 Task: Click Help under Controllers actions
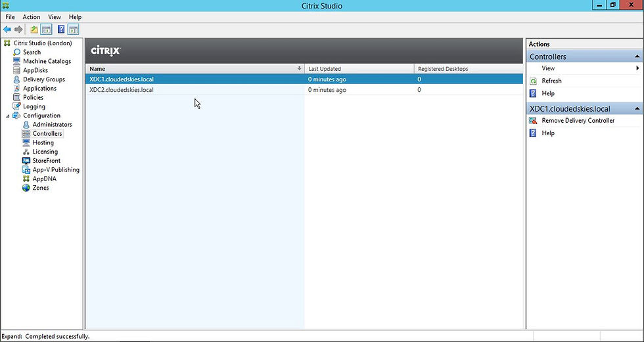548,93
